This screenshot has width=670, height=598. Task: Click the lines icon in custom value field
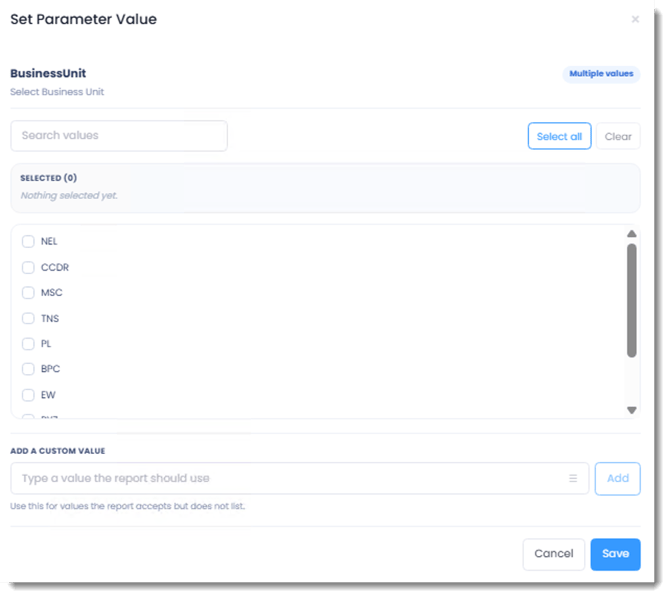pos(573,478)
